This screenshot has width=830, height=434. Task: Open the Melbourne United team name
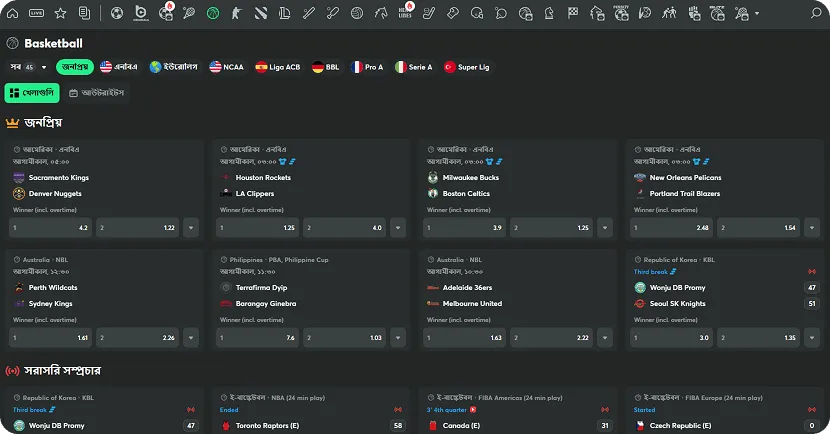(472, 303)
